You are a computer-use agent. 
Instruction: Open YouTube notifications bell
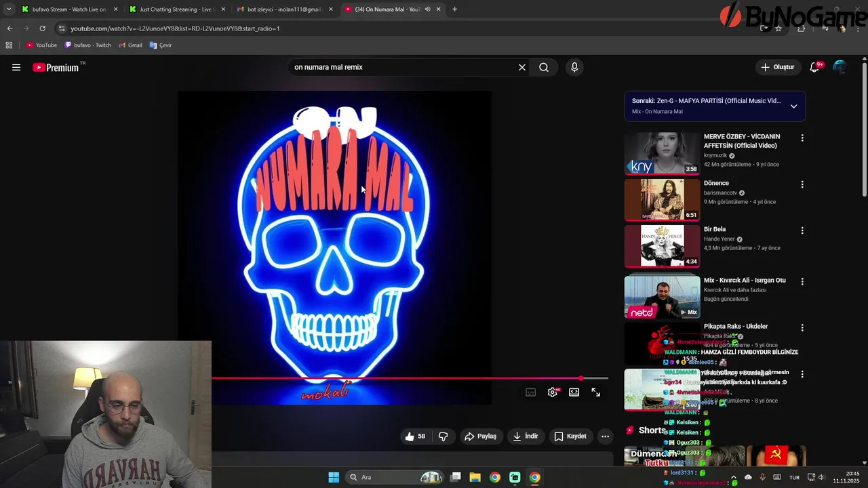(x=815, y=67)
